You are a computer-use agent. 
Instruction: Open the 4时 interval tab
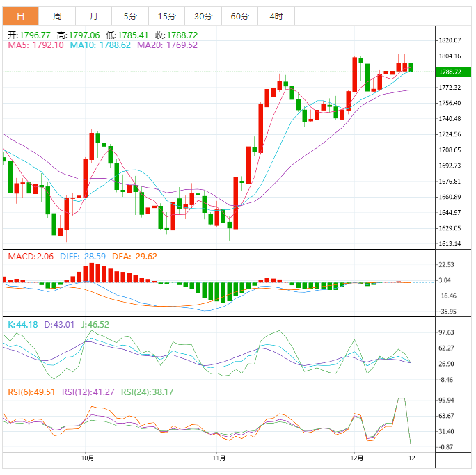[x=276, y=16]
